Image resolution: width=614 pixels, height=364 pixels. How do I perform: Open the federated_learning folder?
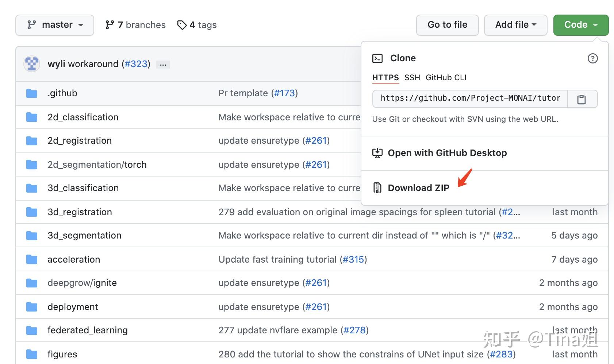pos(88,330)
